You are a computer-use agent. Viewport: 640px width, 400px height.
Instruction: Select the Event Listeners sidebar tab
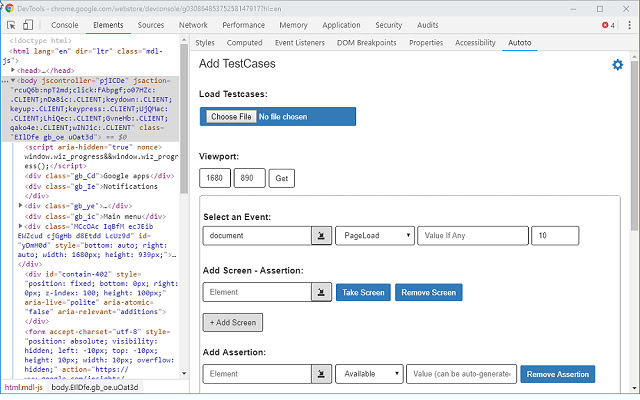tap(300, 42)
